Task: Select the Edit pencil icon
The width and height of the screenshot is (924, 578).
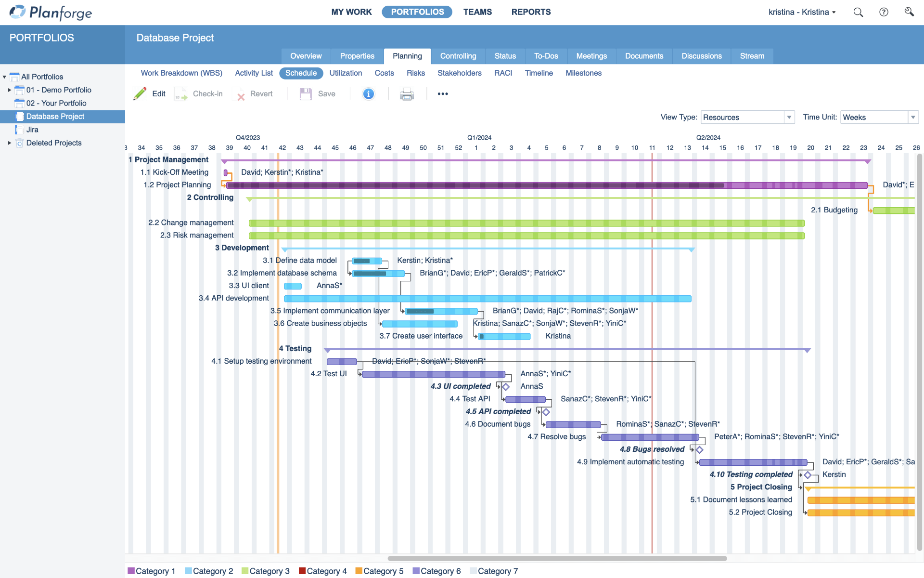Action: coord(140,93)
